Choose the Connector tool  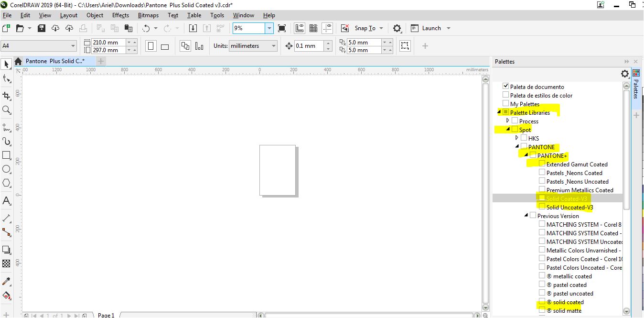[6, 232]
